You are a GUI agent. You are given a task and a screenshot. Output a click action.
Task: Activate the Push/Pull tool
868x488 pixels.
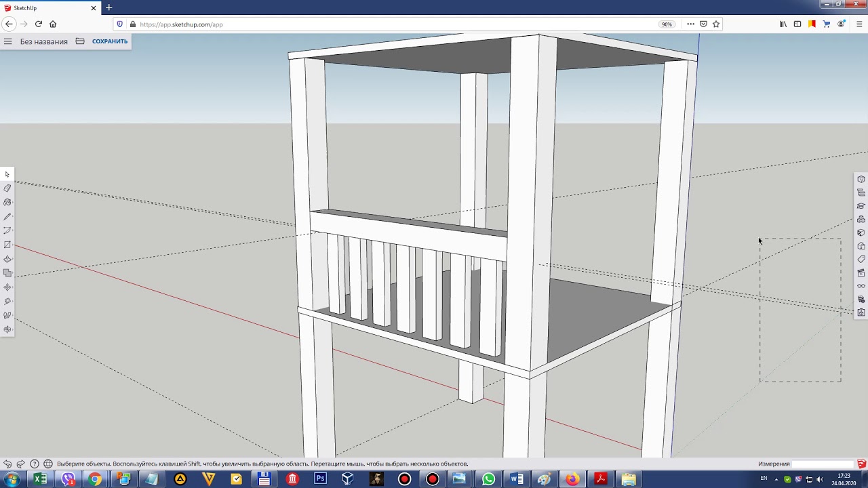pyautogui.click(x=7, y=259)
